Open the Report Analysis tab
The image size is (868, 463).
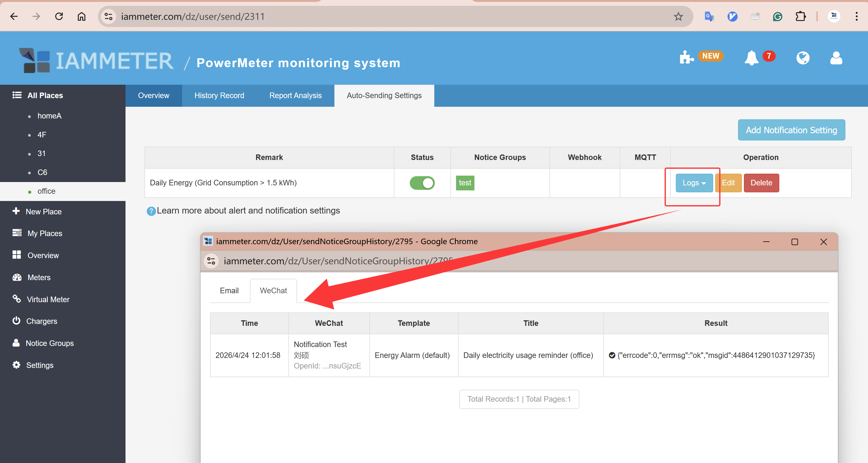tap(295, 95)
